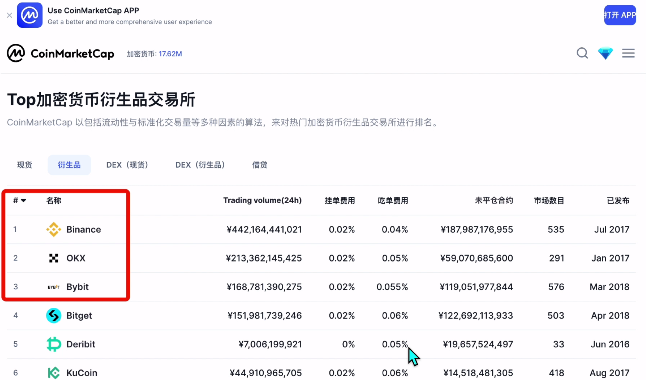Viewport: 646px width, 380px height.
Task: Open the DEX（衍生品）tab
Action: [x=200, y=165]
